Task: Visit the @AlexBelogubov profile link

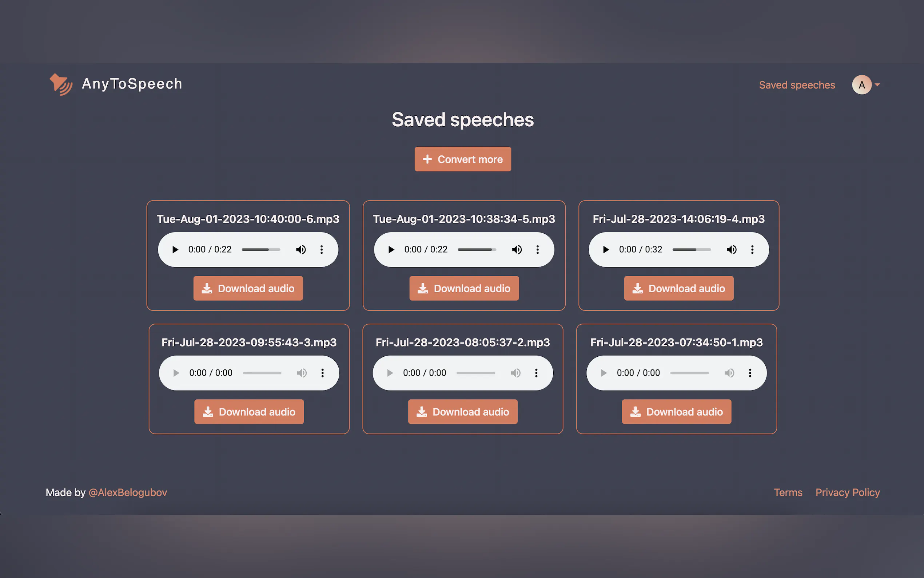Action: 128,492
